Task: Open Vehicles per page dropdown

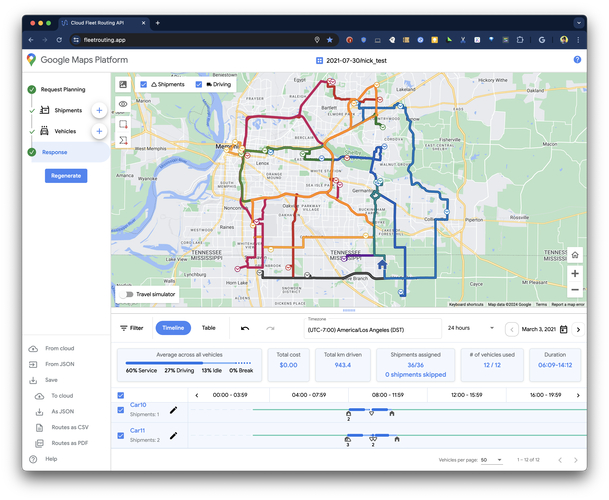Action: pyautogui.click(x=491, y=460)
